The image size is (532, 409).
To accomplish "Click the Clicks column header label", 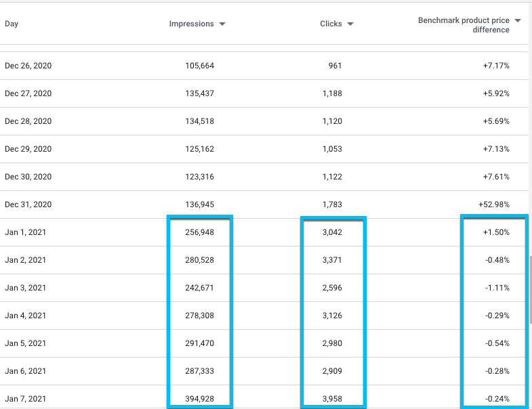I will [331, 24].
